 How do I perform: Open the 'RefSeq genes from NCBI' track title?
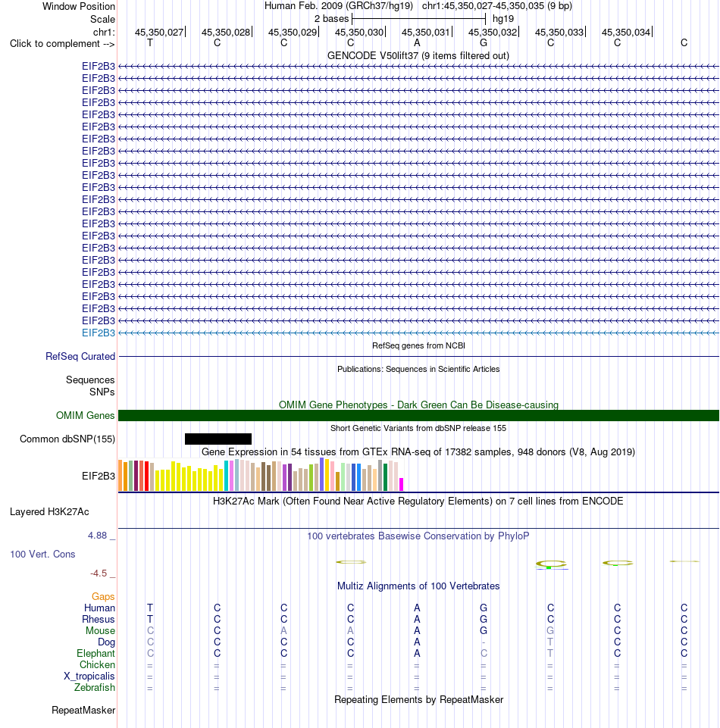point(418,345)
